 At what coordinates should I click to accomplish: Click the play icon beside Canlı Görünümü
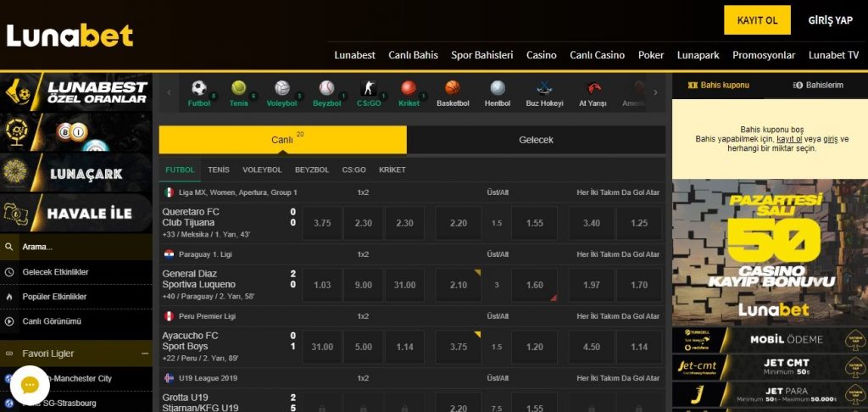8,321
